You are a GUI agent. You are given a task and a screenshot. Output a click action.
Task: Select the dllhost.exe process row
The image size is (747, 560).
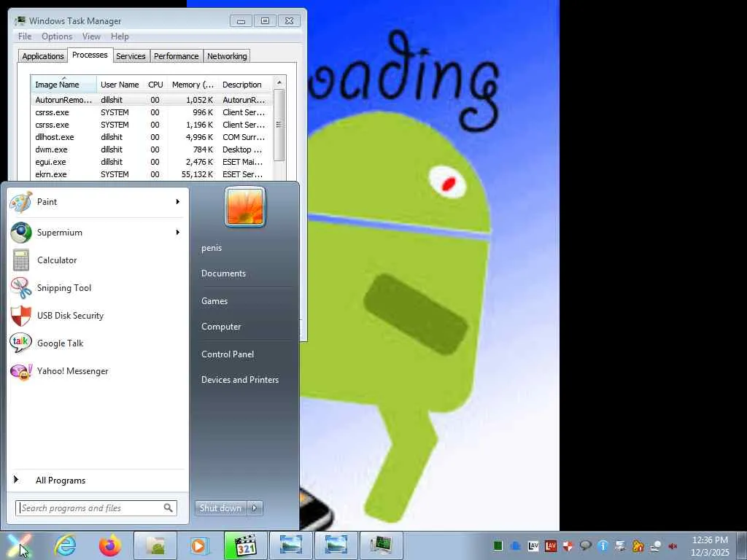point(152,137)
